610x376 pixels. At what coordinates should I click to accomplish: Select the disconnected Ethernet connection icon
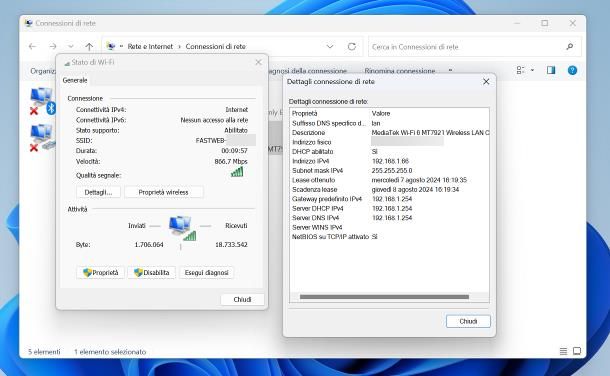click(43, 138)
